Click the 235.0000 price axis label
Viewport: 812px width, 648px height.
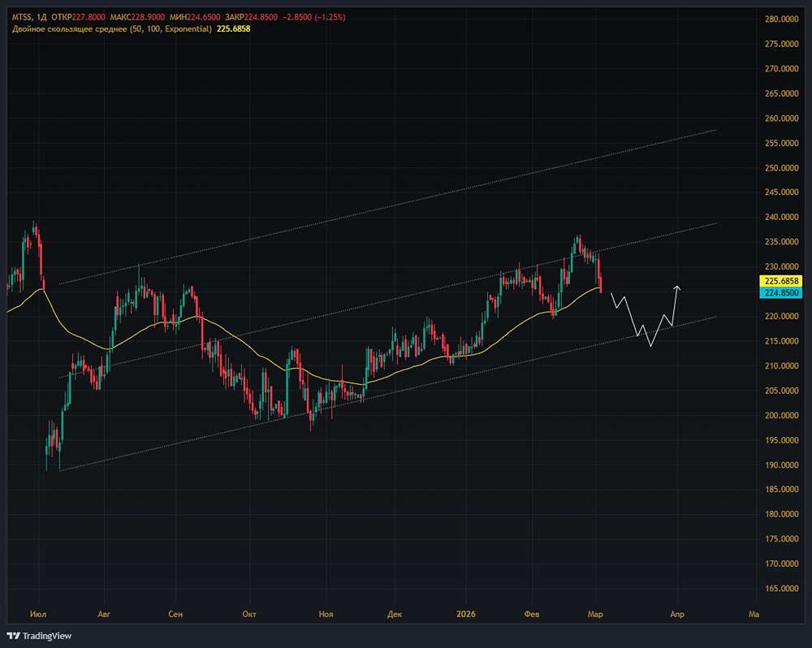point(781,242)
